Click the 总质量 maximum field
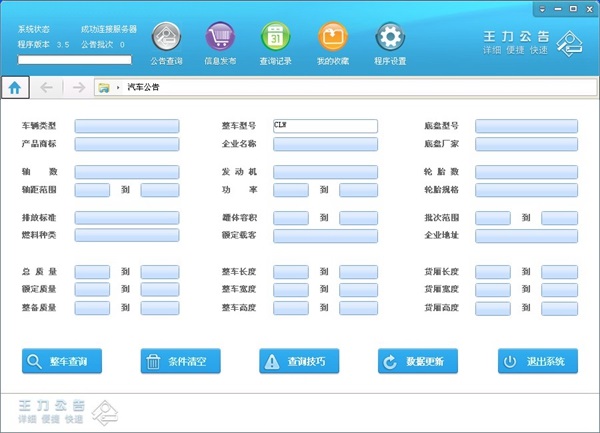600x433 pixels. [160, 272]
